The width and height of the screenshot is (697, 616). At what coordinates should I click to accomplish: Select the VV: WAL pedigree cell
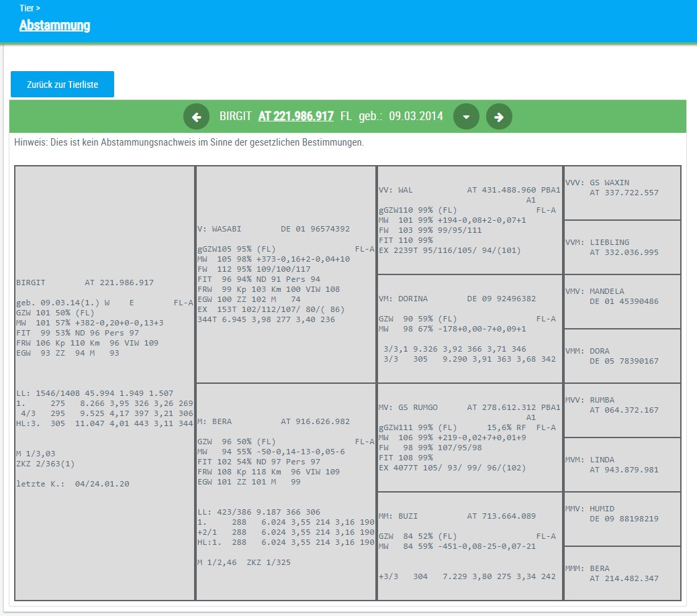coord(469,220)
